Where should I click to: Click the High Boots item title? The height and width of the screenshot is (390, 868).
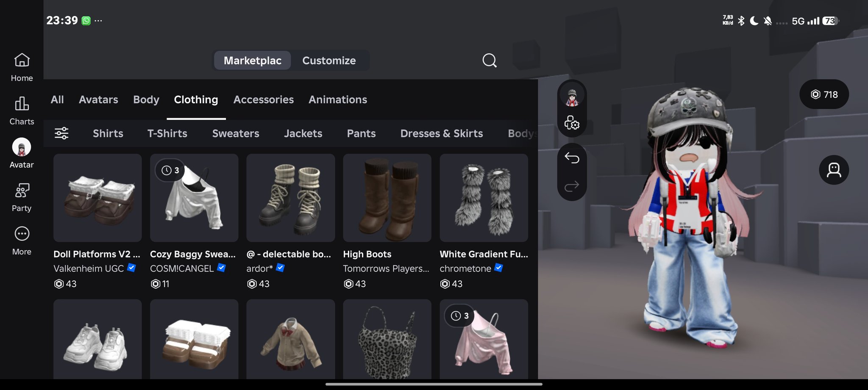[367, 254]
